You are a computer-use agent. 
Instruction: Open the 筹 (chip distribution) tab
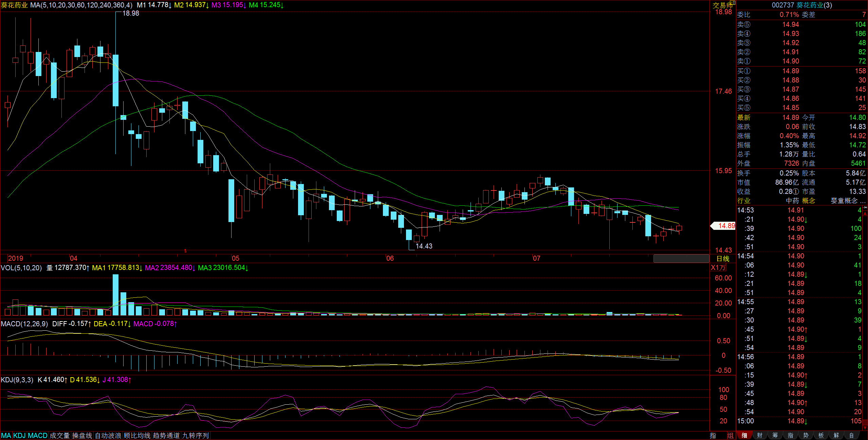[x=775, y=436]
